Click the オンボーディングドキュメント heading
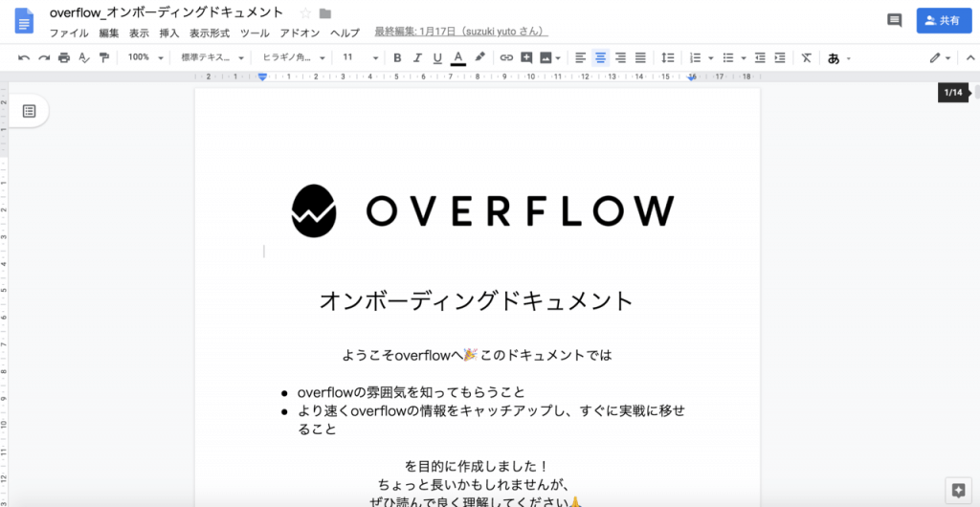This screenshot has width=980, height=507. tap(477, 301)
